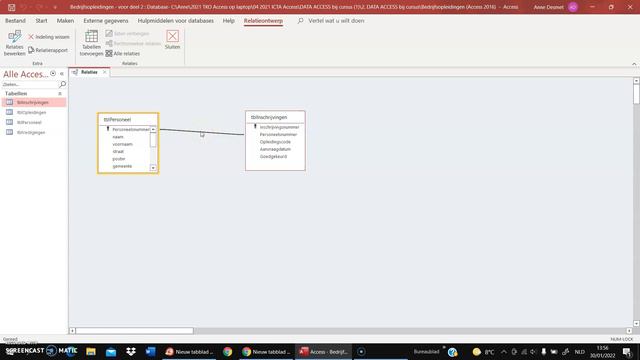Select the Aanvraagdatum field
Viewport: 640px width, 360px height.
[275, 149]
